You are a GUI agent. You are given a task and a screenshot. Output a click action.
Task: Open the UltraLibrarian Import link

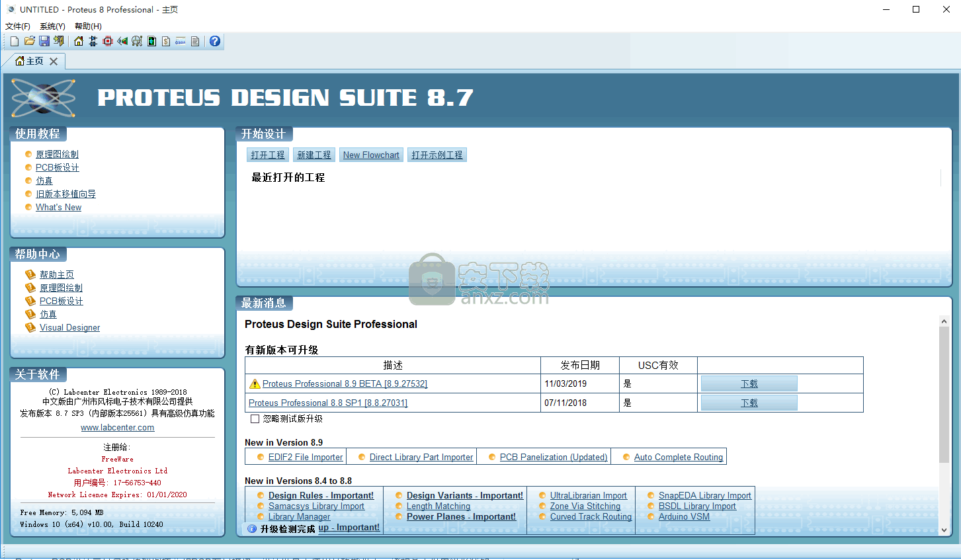click(x=589, y=495)
